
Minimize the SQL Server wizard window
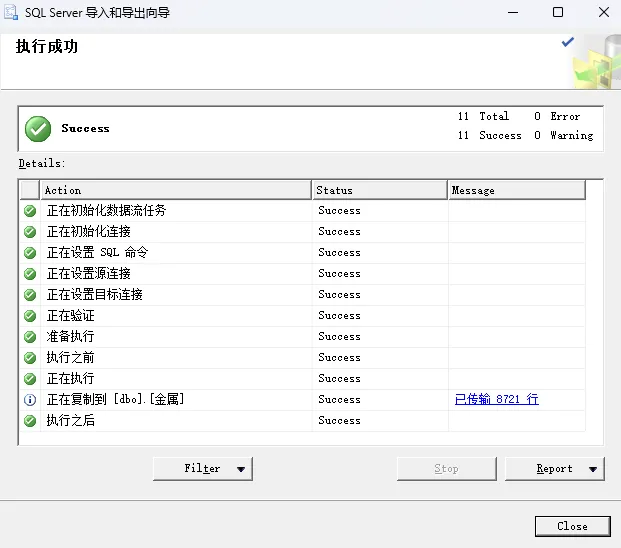(x=513, y=12)
